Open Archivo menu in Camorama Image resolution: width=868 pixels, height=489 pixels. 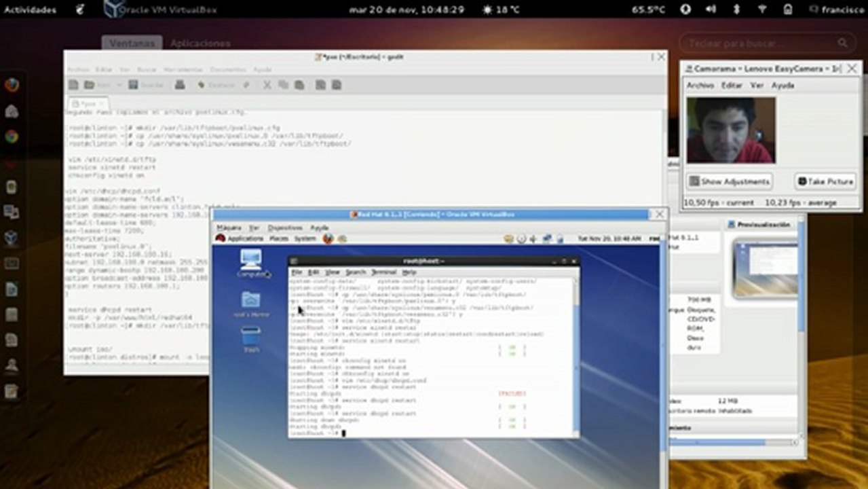(x=700, y=86)
